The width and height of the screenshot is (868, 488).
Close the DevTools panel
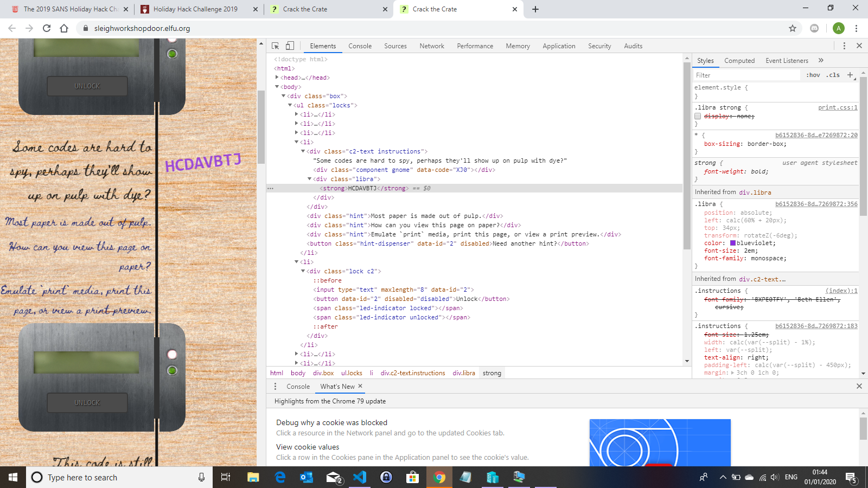tap(859, 46)
